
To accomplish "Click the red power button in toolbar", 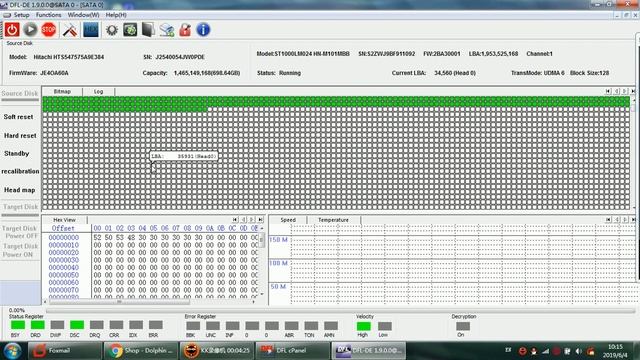I will 12,30.
